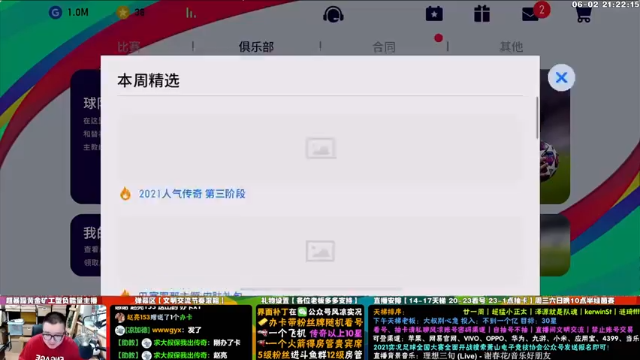Open customer support headset icon
The width and height of the screenshot is (640, 360).
333,15
